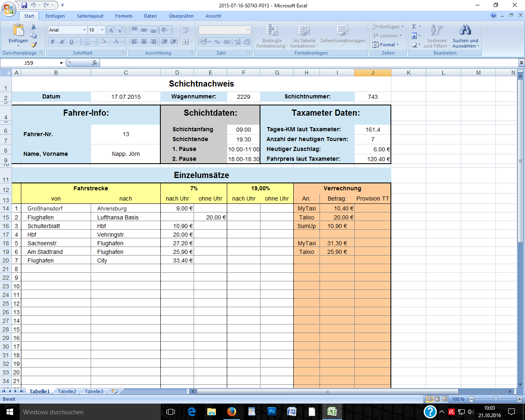Toggle underline U formatting

click(71, 42)
